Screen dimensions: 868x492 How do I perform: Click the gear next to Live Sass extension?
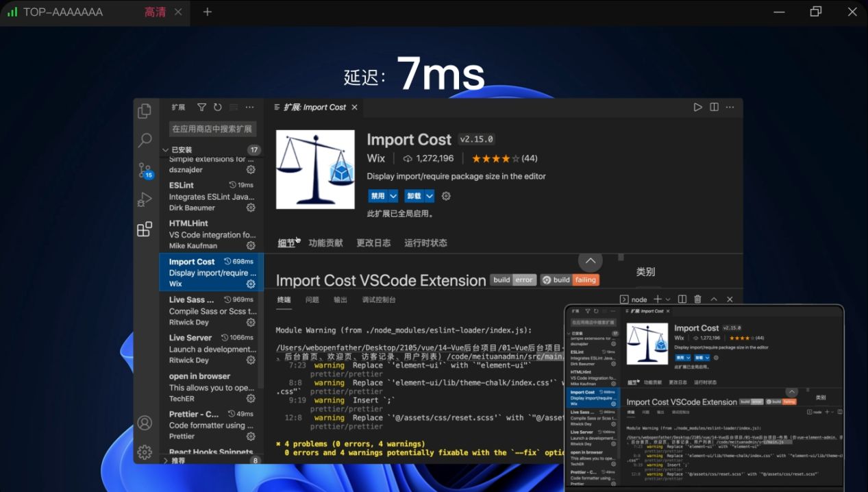251,322
